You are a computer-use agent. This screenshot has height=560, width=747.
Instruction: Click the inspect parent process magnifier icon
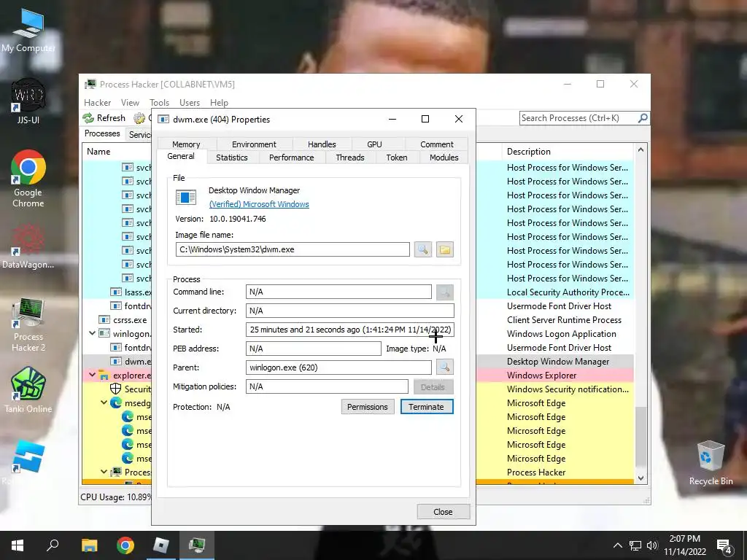pyautogui.click(x=444, y=367)
